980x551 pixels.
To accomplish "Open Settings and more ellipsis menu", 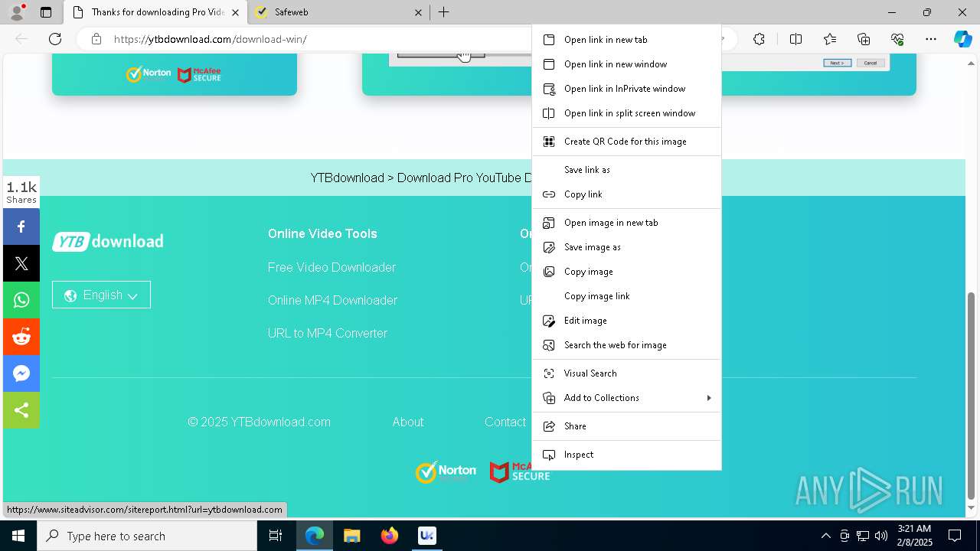I will tap(931, 39).
